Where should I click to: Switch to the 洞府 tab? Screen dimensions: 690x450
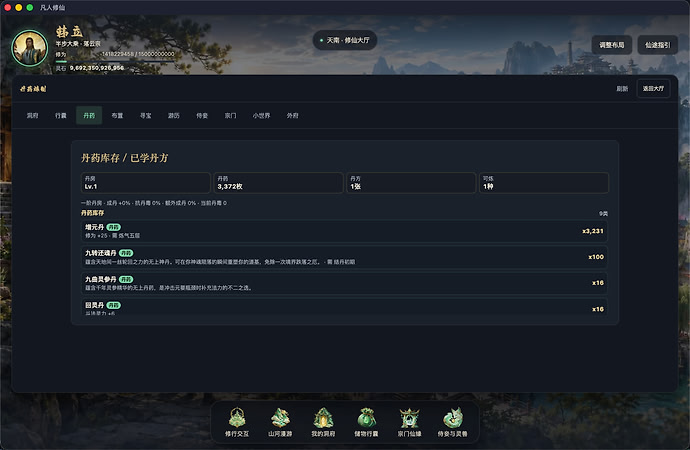pos(33,116)
